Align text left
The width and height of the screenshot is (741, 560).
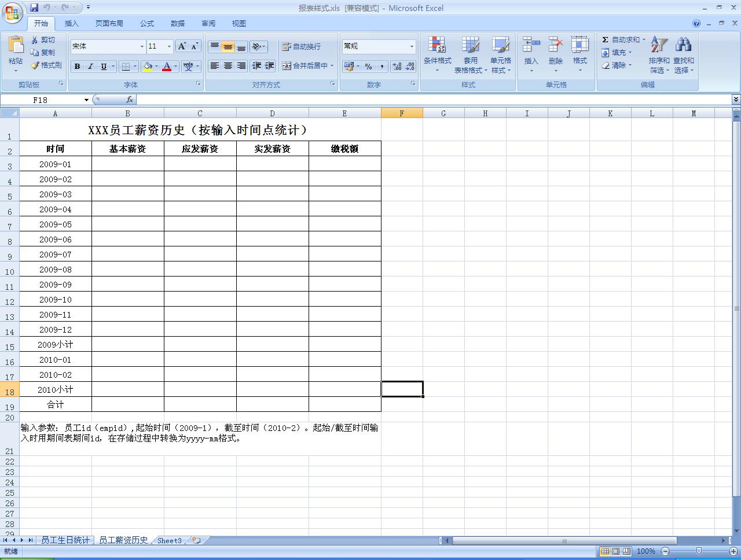(x=214, y=66)
